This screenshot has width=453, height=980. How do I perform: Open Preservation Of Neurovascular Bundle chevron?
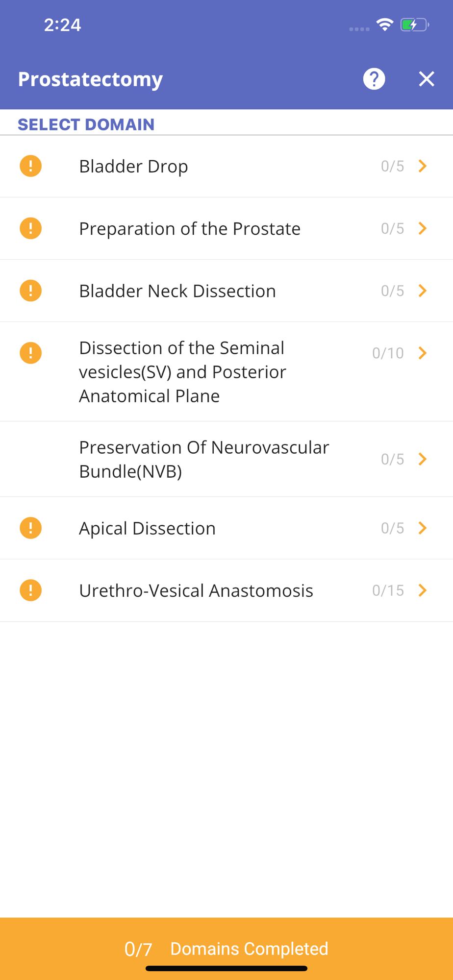pyautogui.click(x=423, y=459)
